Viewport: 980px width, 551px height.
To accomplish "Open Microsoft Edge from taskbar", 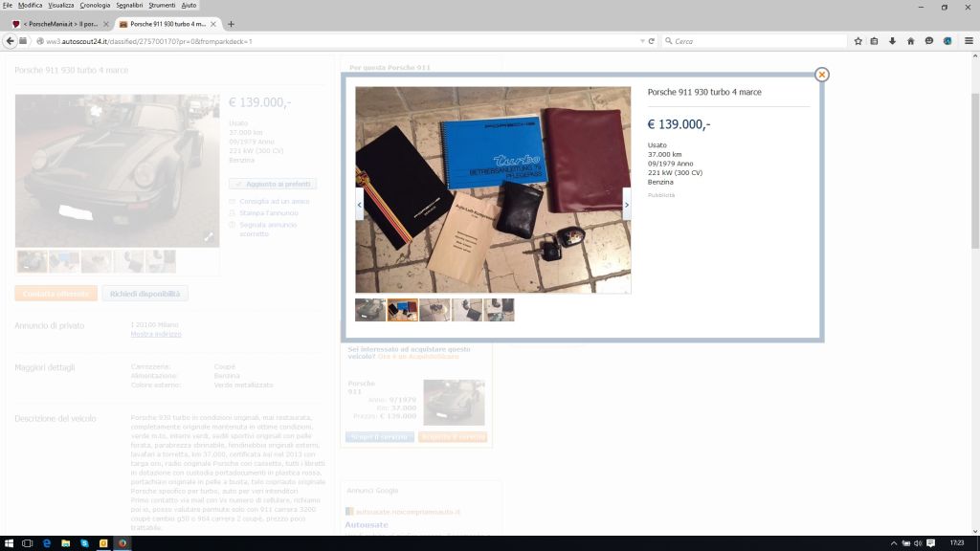I will [46, 543].
